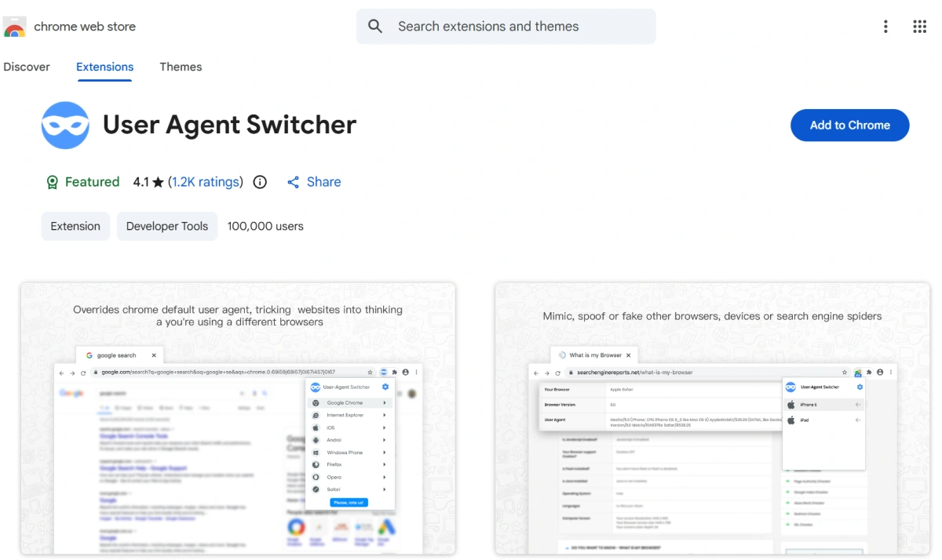
Task: Click the Featured label text
Action: [x=92, y=182]
